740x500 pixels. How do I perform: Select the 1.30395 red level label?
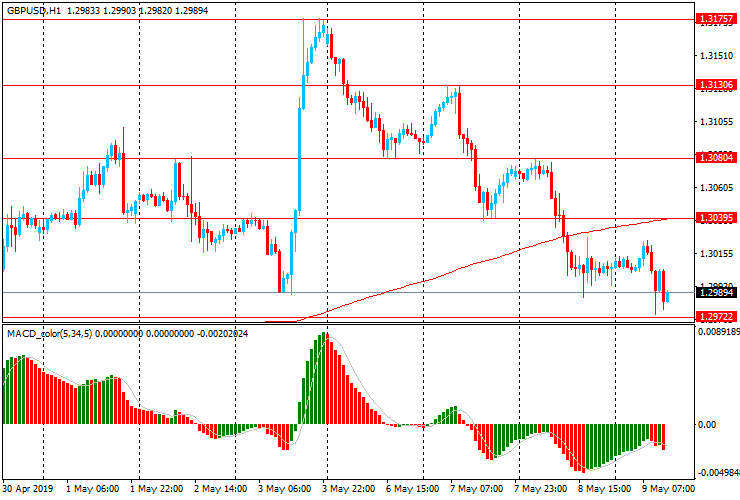point(716,218)
